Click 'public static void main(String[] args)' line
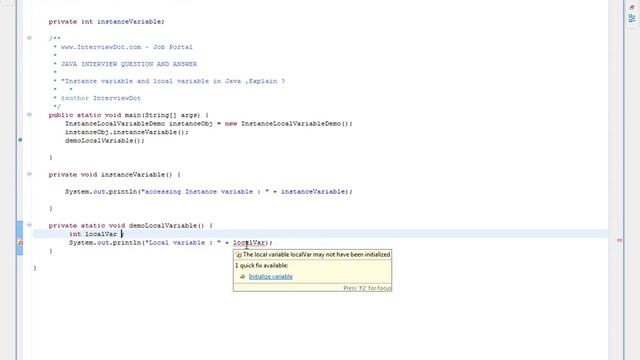 tap(128, 115)
